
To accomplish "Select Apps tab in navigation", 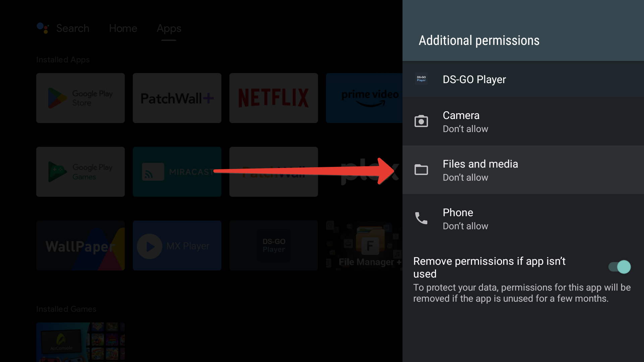I will click(169, 28).
